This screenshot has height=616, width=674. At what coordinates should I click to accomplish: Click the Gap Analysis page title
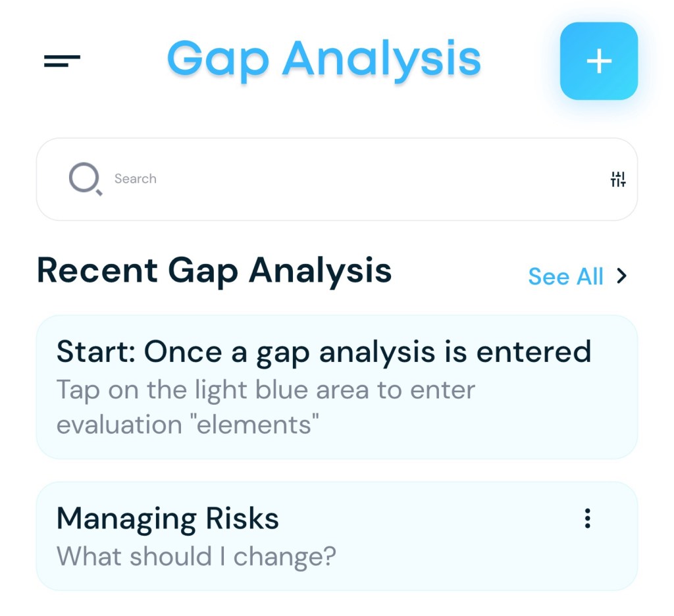324,59
